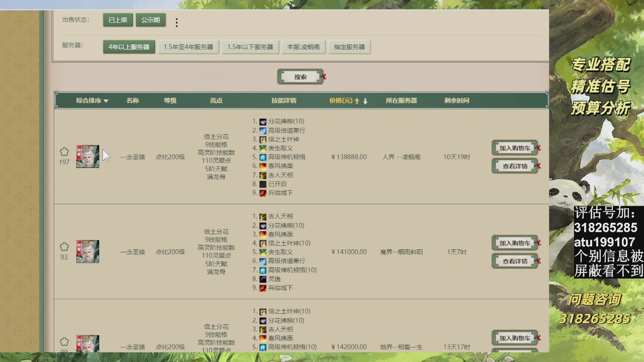Select the 1.5年至4年服务器 server filter

pos(188,47)
